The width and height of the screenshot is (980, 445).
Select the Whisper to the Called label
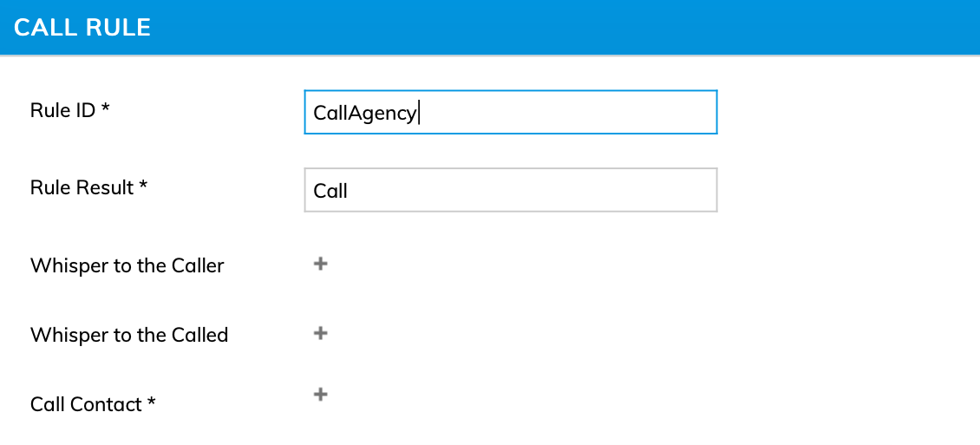pyautogui.click(x=128, y=335)
